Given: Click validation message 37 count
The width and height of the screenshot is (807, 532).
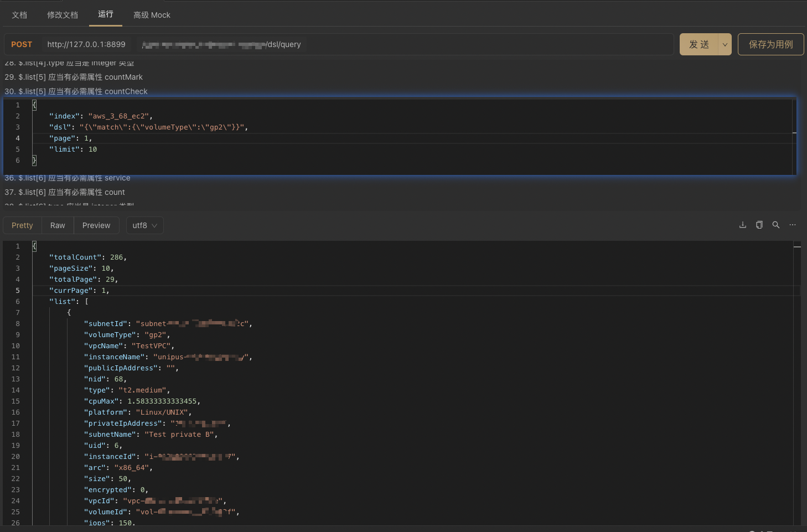Looking at the screenshot, I should [65, 192].
